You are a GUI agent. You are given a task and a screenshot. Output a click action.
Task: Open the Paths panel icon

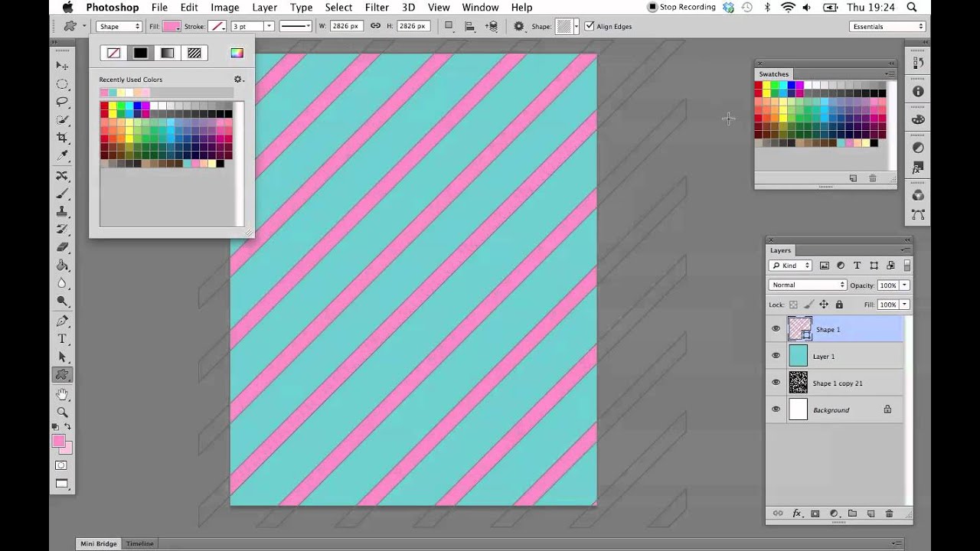point(918,215)
